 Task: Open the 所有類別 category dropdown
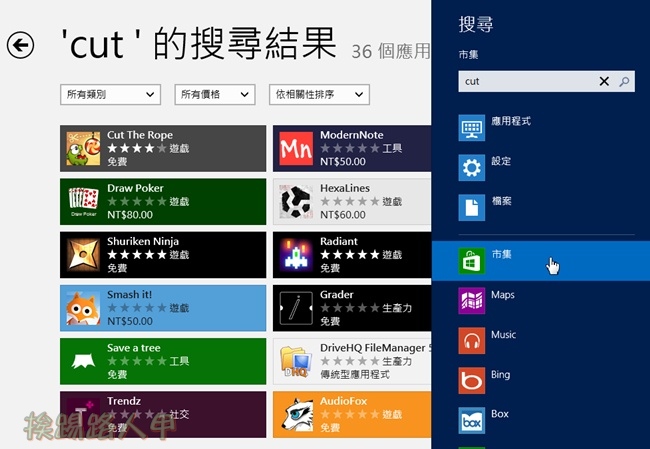(x=110, y=95)
